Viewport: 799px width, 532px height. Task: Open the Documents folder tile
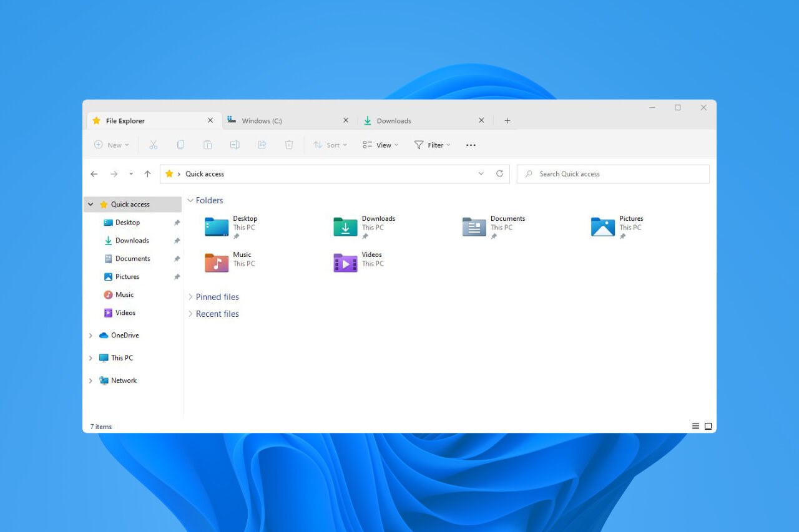[494, 227]
